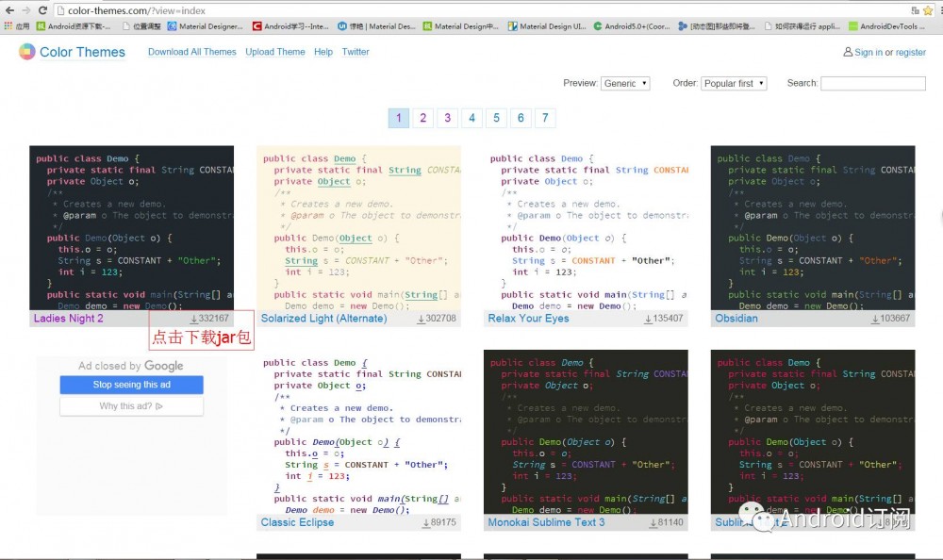
Task: Open the apps shortcut in bookmarks bar
Action: 16,26
